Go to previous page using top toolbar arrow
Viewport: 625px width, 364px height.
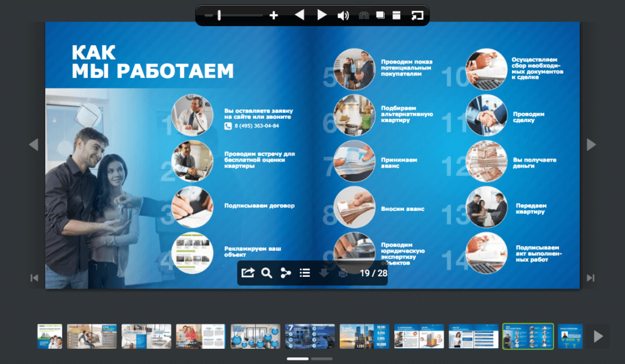point(299,15)
